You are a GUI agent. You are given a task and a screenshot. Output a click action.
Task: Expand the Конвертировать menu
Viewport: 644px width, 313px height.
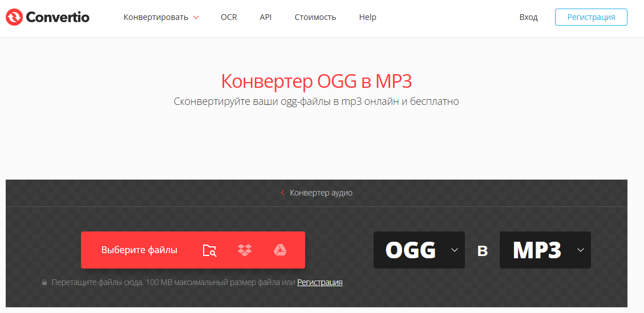tap(161, 17)
